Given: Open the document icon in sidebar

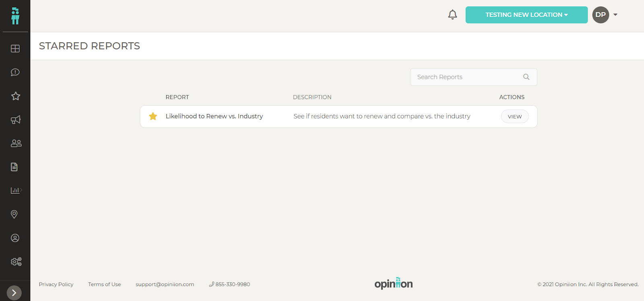Looking at the screenshot, I should pos(14,167).
